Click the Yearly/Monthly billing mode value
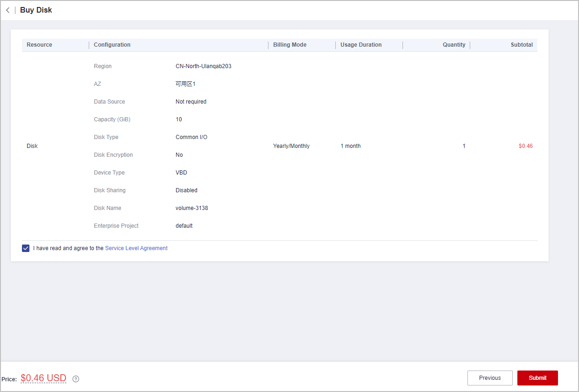Viewport: 579px width, 392px height. (291, 146)
